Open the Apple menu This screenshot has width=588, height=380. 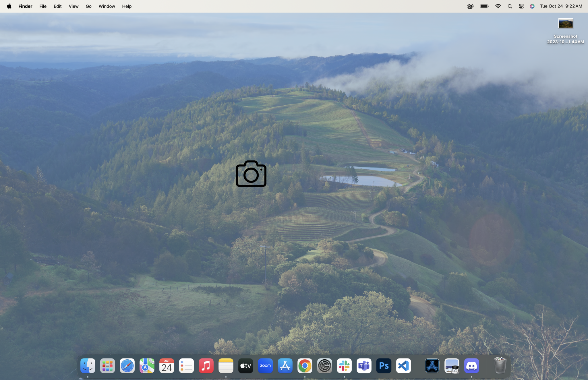click(9, 6)
